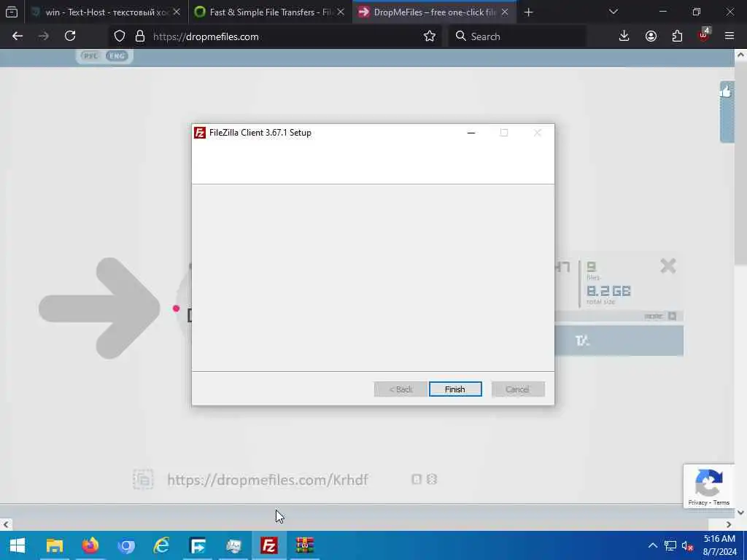Open Firefox from the taskbar
Viewport: 747px width, 560px height.
coord(90,545)
